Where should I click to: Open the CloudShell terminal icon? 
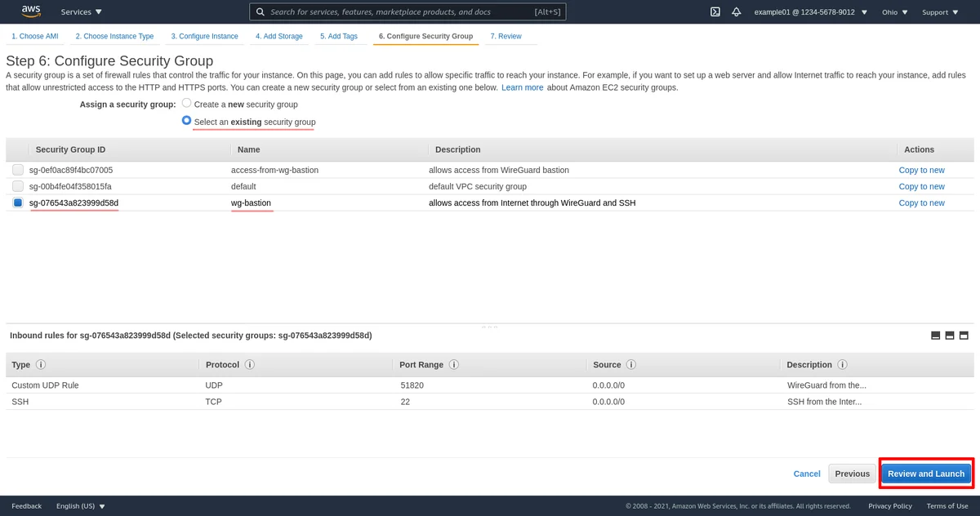click(715, 12)
